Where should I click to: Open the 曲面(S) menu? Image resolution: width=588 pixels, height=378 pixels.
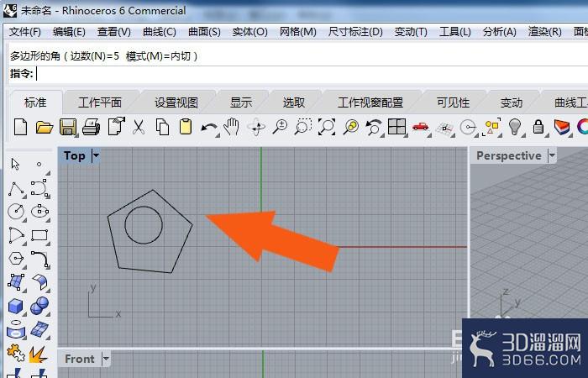point(204,32)
